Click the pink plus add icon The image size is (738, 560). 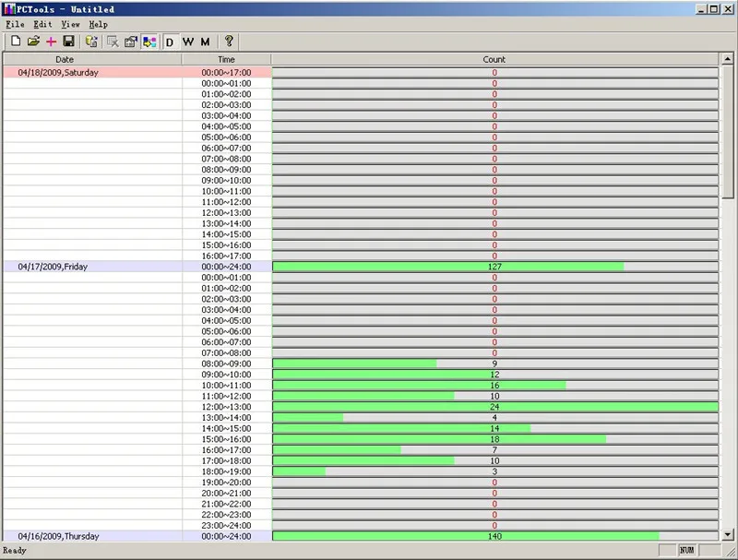[x=52, y=42]
